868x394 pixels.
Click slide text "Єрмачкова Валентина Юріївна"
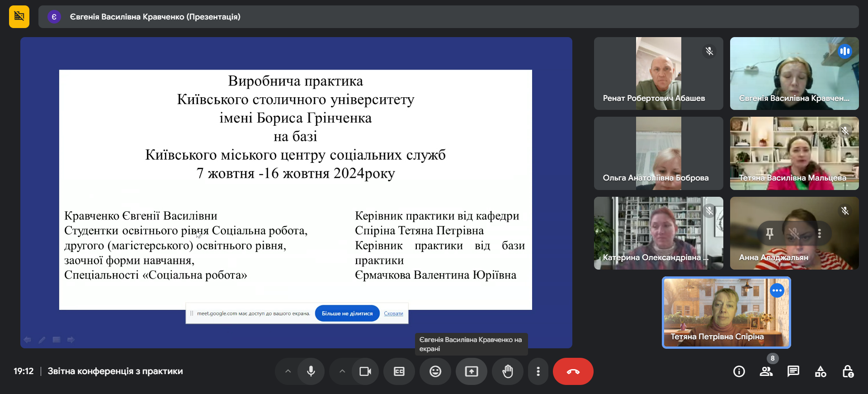click(x=435, y=275)
